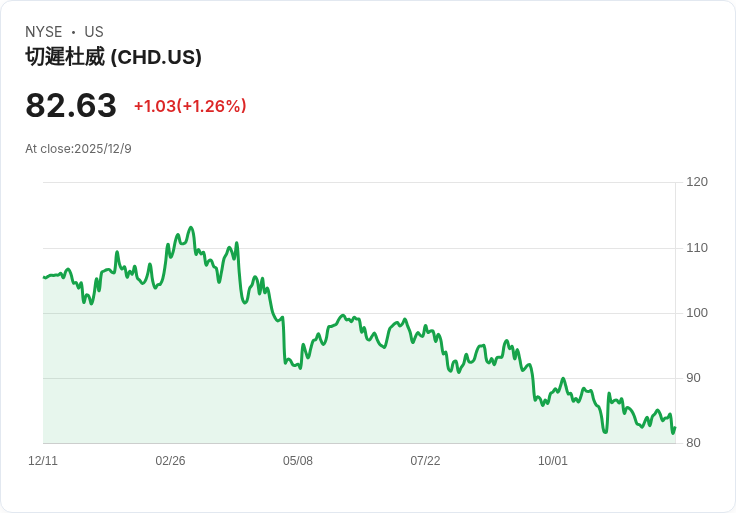This screenshot has height=513, width=736.
Task: Select the +1.03(+1.26%) price change text
Action: (190, 106)
